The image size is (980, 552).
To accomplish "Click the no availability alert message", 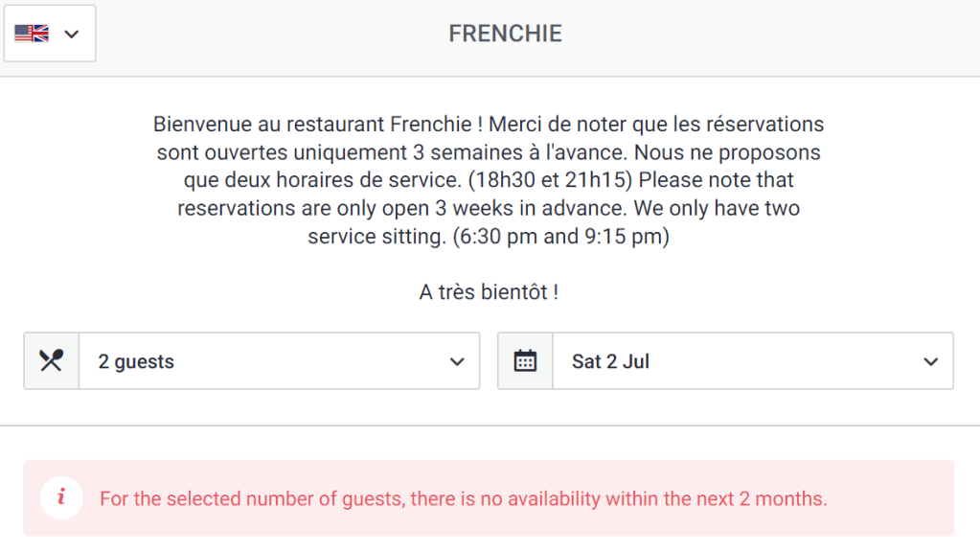I will tap(463, 499).
